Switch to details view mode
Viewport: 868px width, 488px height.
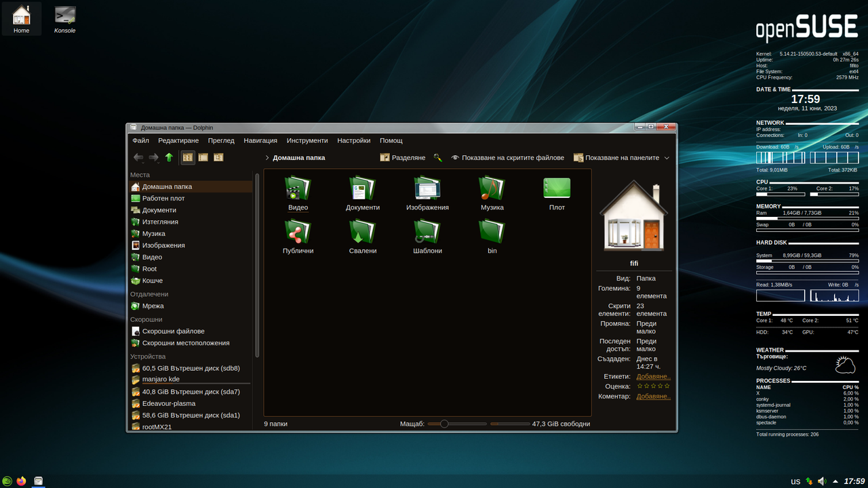pos(218,157)
